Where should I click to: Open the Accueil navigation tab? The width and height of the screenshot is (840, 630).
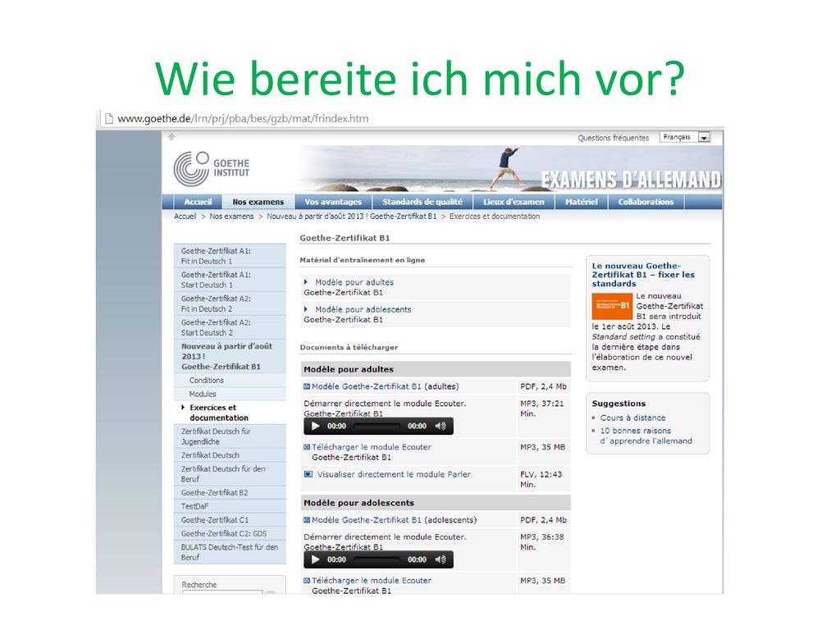click(198, 202)
